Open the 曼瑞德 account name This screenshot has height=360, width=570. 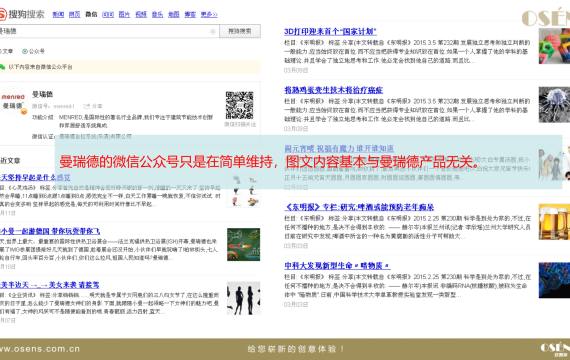tap(43, 95)
